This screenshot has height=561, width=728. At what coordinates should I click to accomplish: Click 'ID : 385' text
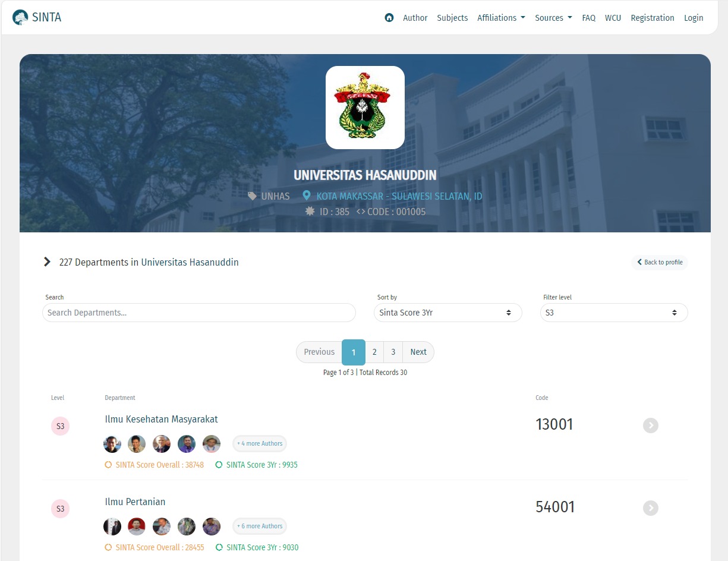point(335,212)
